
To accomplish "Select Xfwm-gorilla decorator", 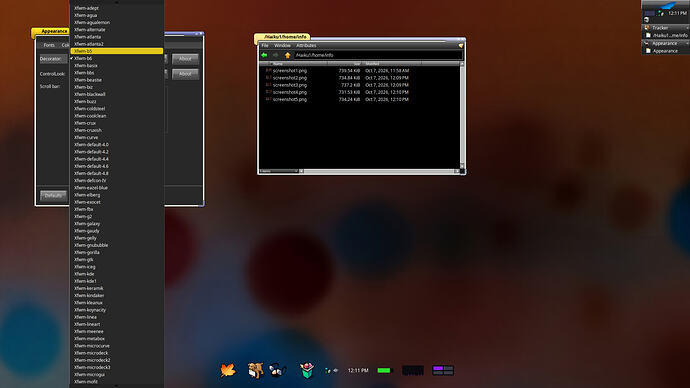I will (117, 253).
